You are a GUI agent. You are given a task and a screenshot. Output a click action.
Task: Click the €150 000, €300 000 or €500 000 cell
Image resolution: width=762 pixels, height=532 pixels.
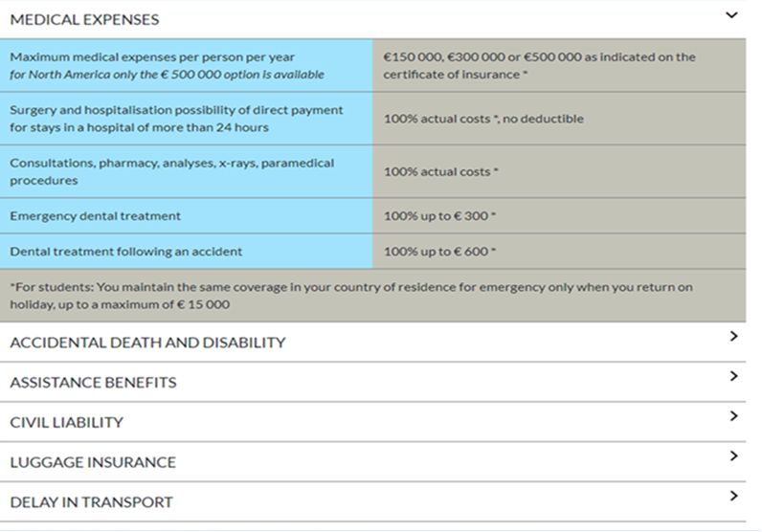[539, 66]
